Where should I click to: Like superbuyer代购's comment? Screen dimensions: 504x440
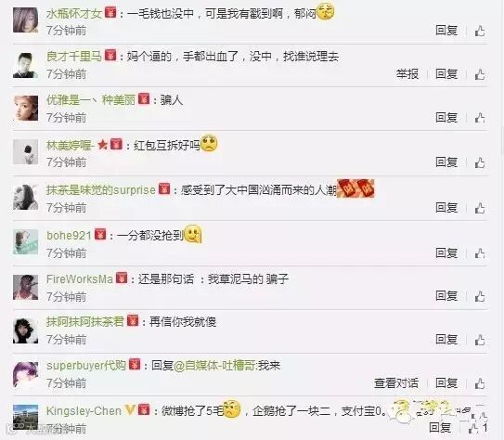(x=480, y=383)
